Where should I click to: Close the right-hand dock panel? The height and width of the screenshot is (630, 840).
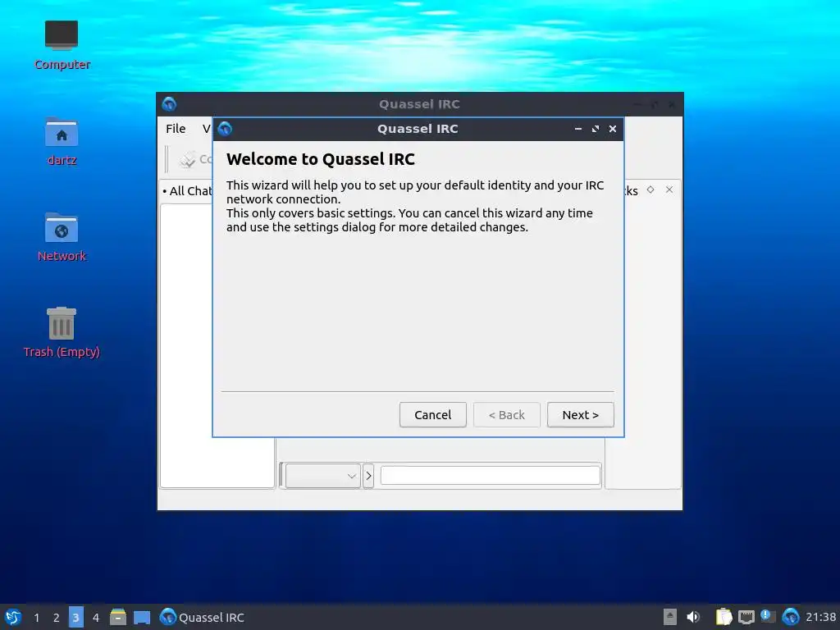tap(669, 189)
